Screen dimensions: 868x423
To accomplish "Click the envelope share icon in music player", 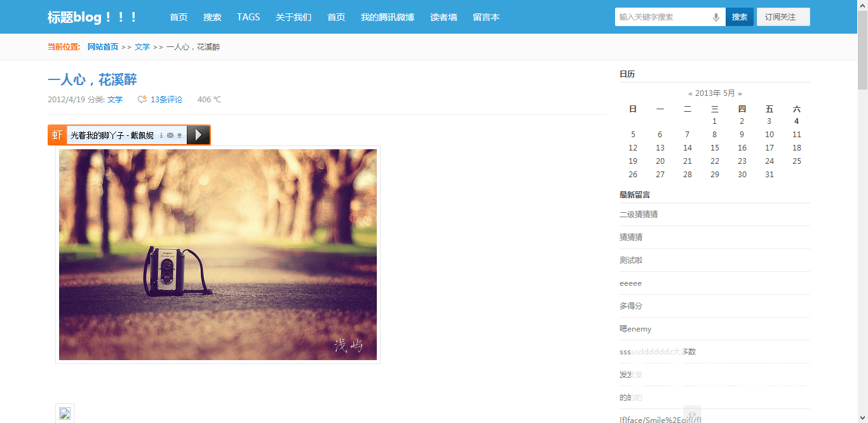I will (x=170, y=135).
